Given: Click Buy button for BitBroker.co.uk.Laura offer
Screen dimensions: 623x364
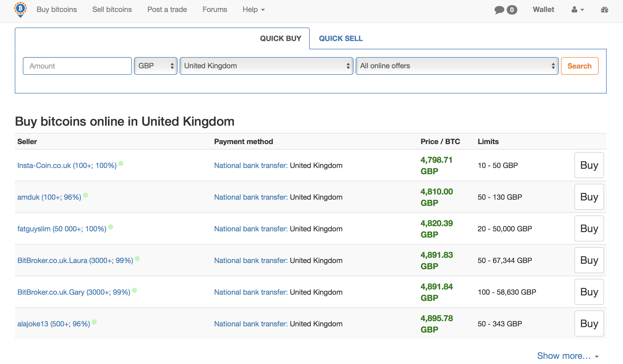Looking at the screenshot, I should click(589, 260).
